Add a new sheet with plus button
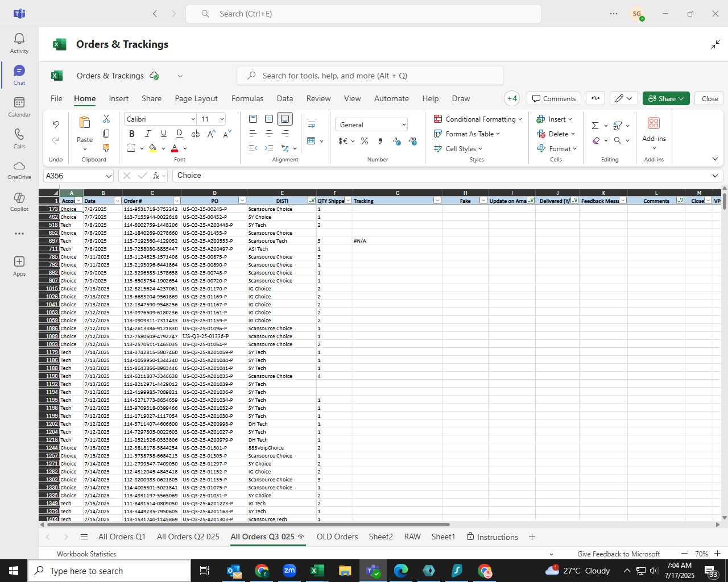Screen dimensions: 728x582 coord(532,537)
